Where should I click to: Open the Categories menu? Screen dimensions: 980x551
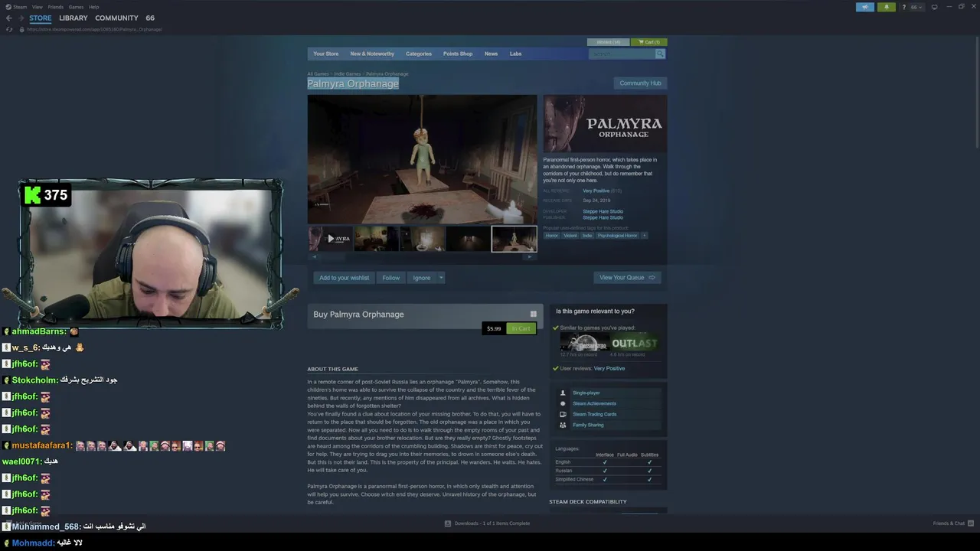point(419,54)
